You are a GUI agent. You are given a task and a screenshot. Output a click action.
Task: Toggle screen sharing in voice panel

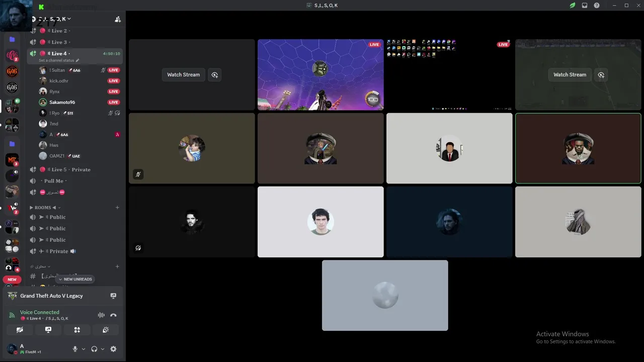(48, 330)
